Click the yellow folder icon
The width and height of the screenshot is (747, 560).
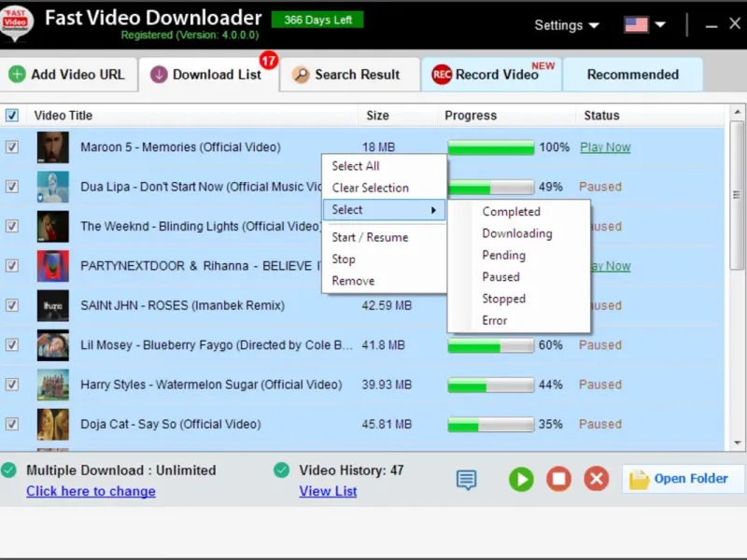point(639,479)
